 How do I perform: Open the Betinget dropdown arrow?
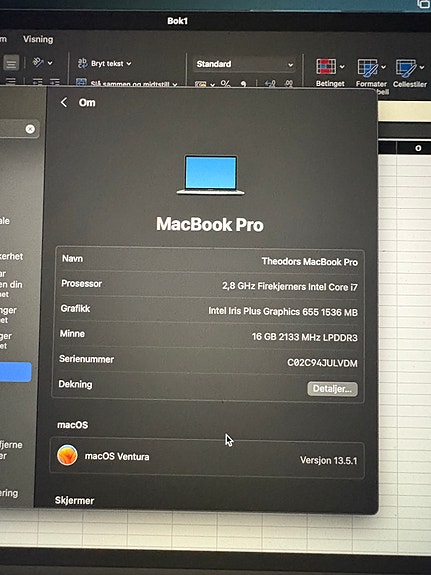pyautogui.click(x=342, y=67)
